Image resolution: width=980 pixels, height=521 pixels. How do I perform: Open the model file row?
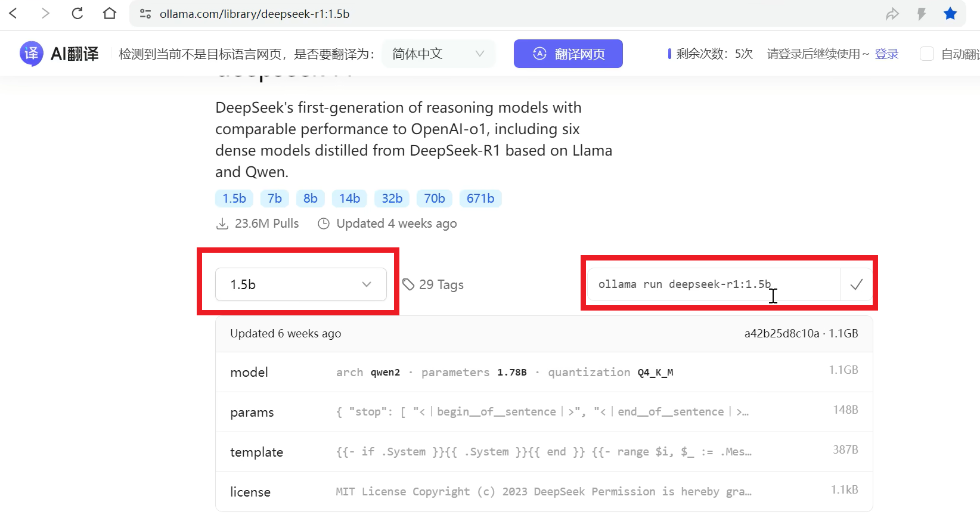point(544,372)
